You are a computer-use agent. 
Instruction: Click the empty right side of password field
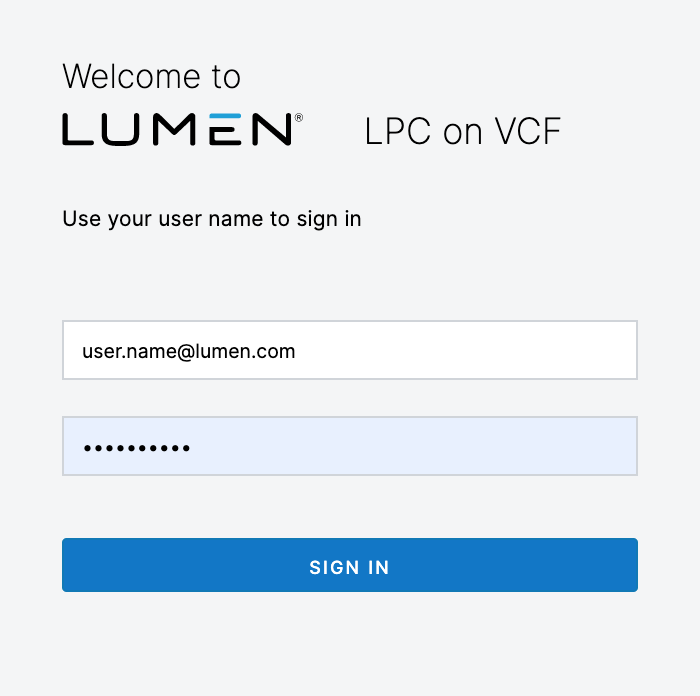pyautogui.click(x=415, y=446)
